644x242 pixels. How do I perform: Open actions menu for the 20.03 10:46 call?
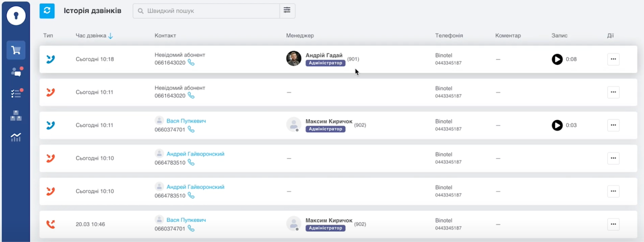613,224
